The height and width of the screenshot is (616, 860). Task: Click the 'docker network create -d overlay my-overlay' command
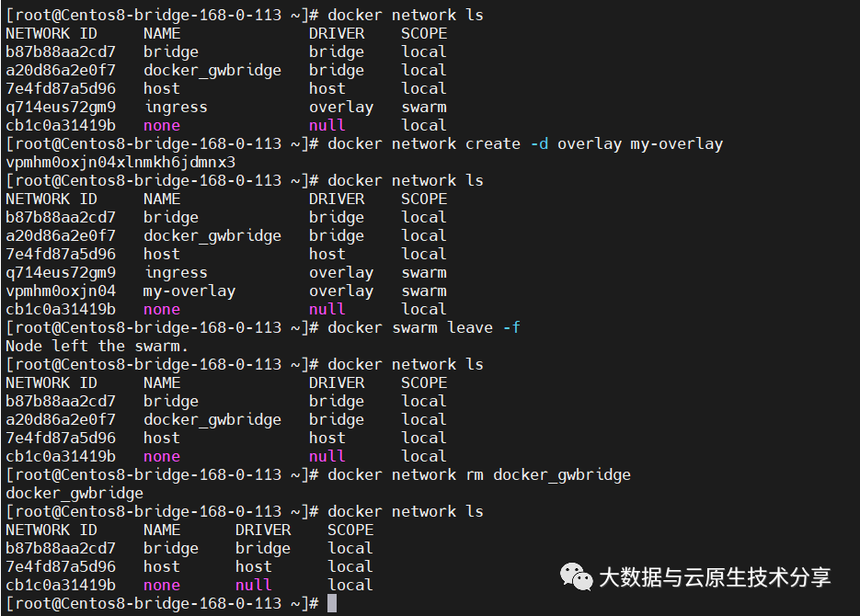click(x=524, y=143)
